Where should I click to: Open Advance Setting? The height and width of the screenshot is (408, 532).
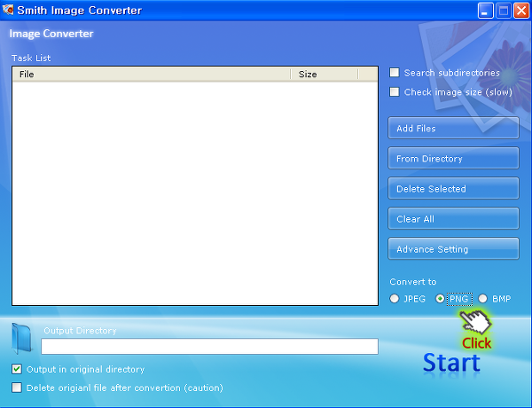pyautogui.click(x=453, y=249)
